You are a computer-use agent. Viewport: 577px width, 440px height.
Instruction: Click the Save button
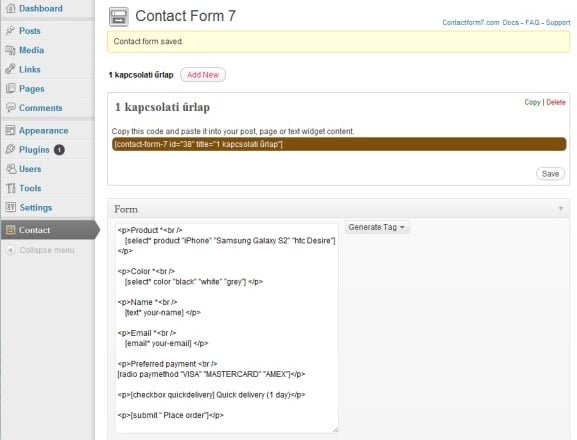point(550,174)
